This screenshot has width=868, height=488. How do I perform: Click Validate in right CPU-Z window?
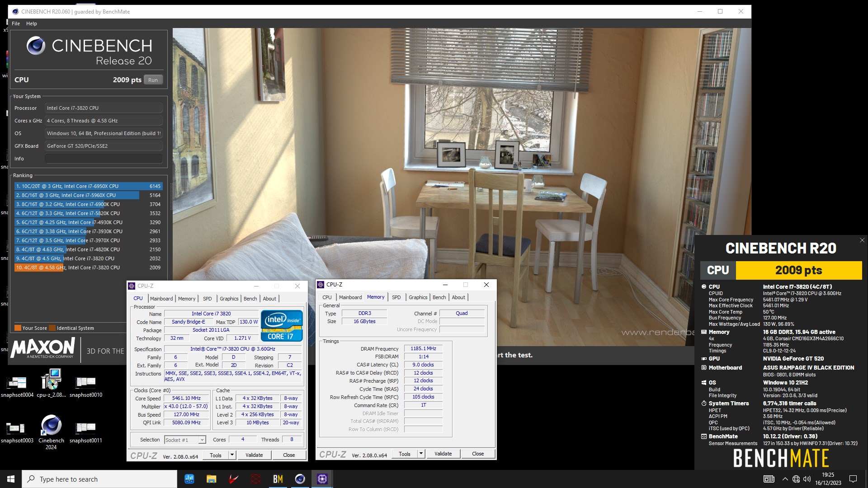443,454
